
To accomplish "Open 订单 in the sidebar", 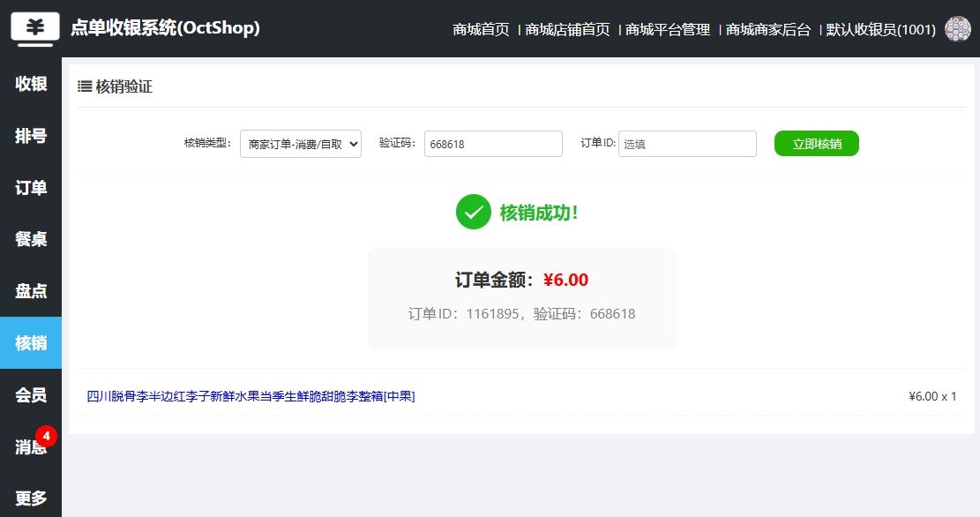I will 31,188.
